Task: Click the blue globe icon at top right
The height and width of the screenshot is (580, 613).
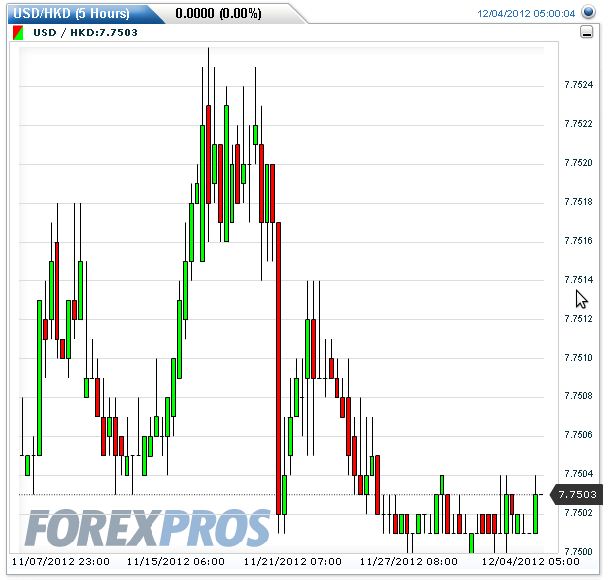Action: (x=588, y=12)
